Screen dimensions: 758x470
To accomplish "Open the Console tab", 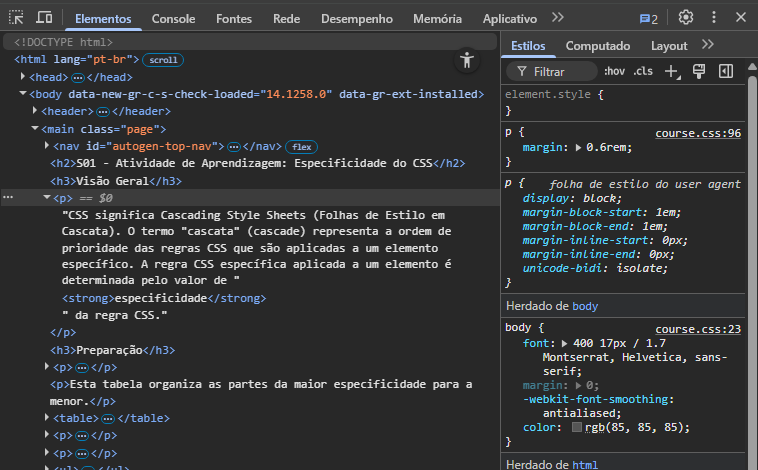I will (174, 19).
